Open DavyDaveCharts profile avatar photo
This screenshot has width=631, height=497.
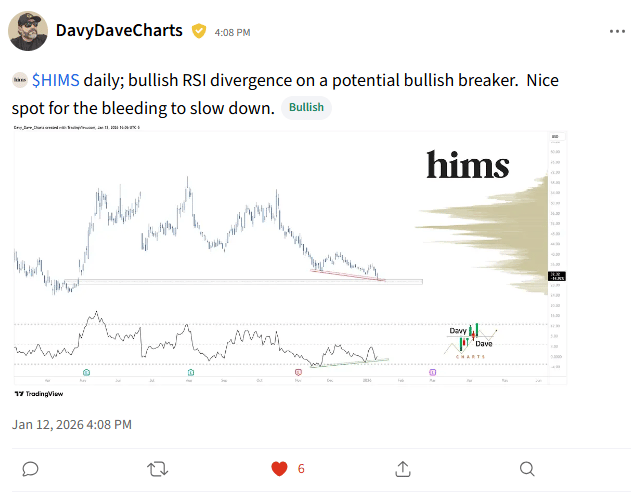tap(28, 31)
